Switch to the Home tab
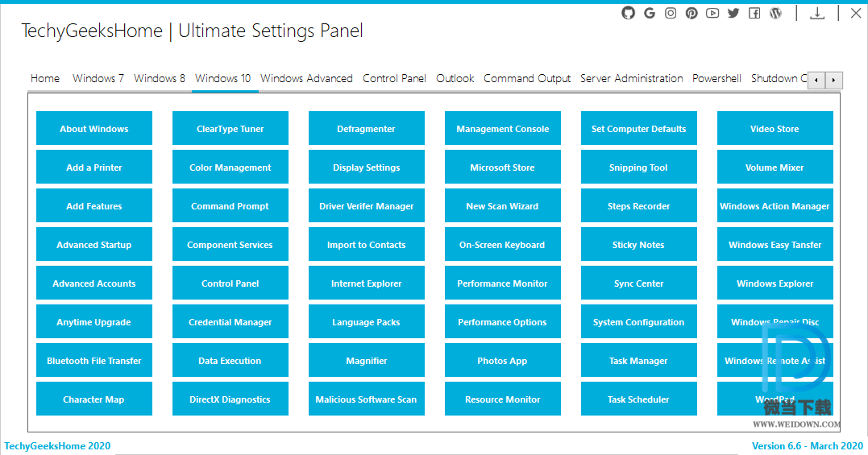Image resolution: width=868 pixels, height=455 pixels. tap(45, 78)
